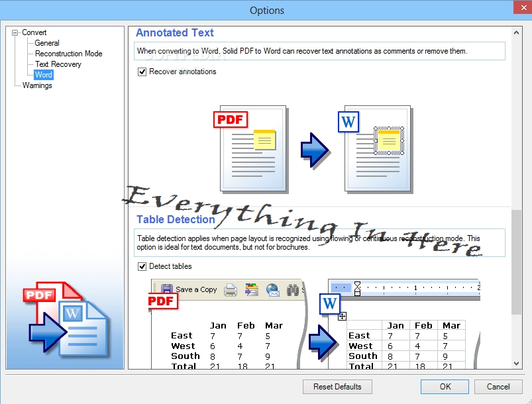This screenshot has height=404, width=532.
Task: Click the Table Detection description text
Action: tap(309, 242)
